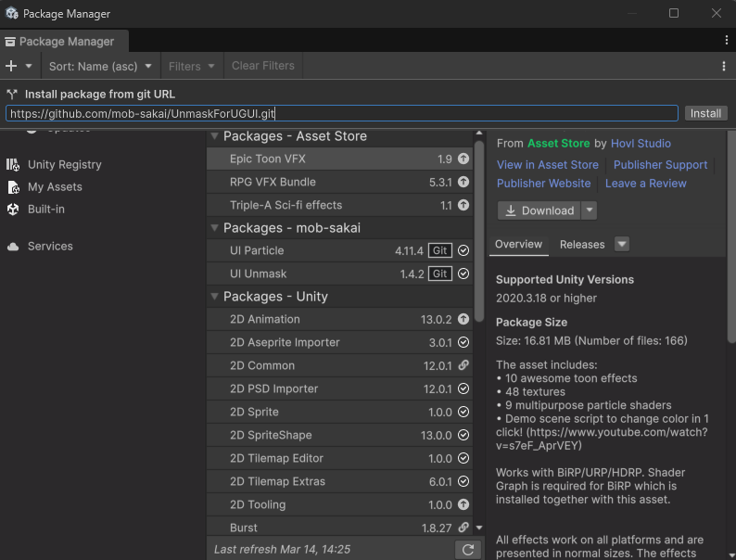Click the Clear Filters button
Viewport: 736px width, 560px height.
[x=263, y=66]
